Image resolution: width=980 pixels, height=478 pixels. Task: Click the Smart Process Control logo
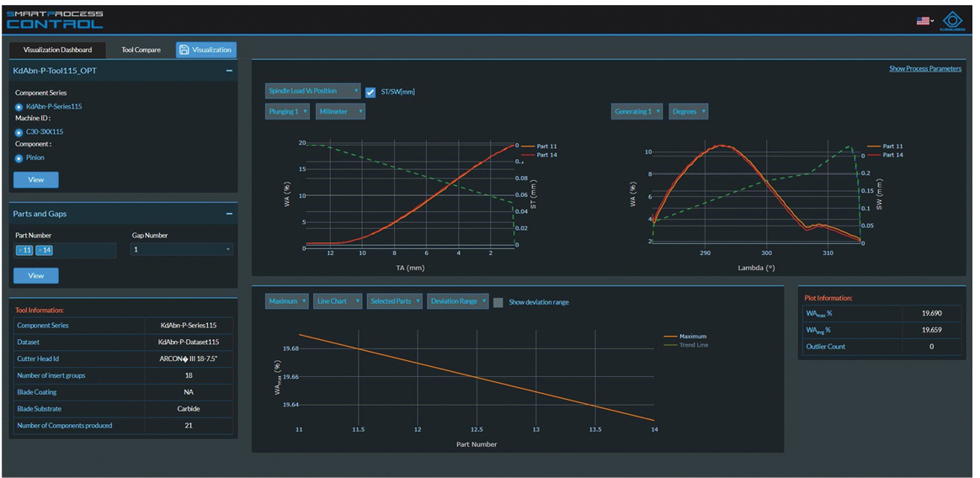coord(55,19)
